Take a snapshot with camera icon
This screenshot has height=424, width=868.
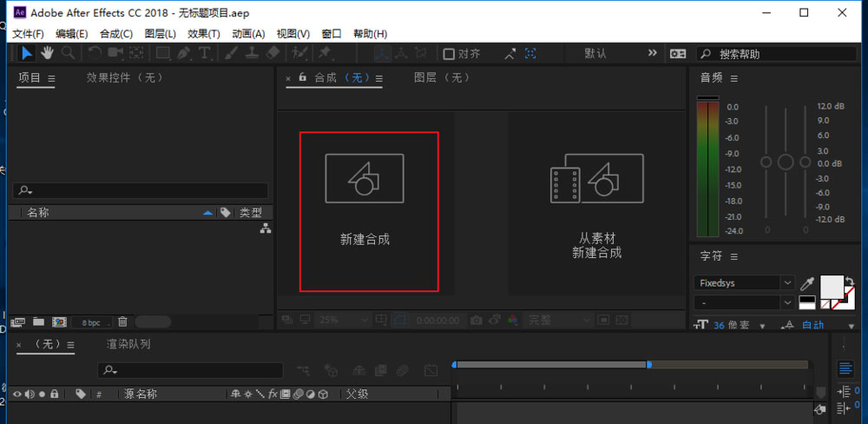pos(476,320)
